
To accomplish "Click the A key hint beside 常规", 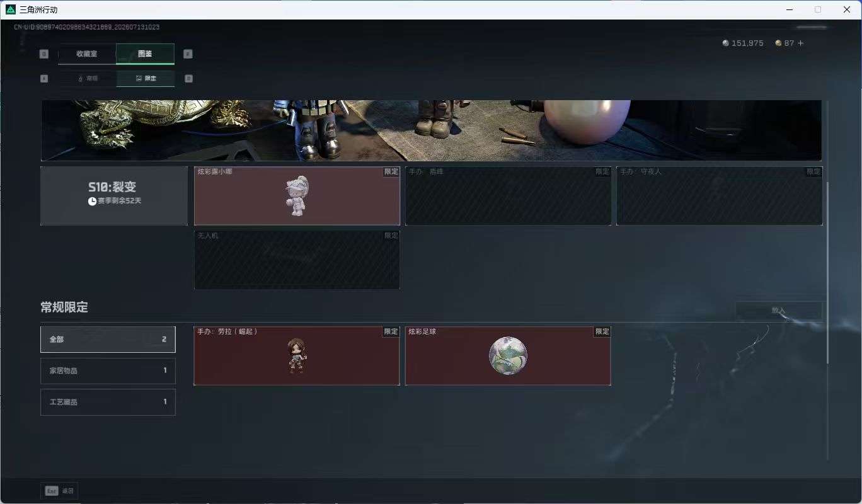I will coord(44,79).
